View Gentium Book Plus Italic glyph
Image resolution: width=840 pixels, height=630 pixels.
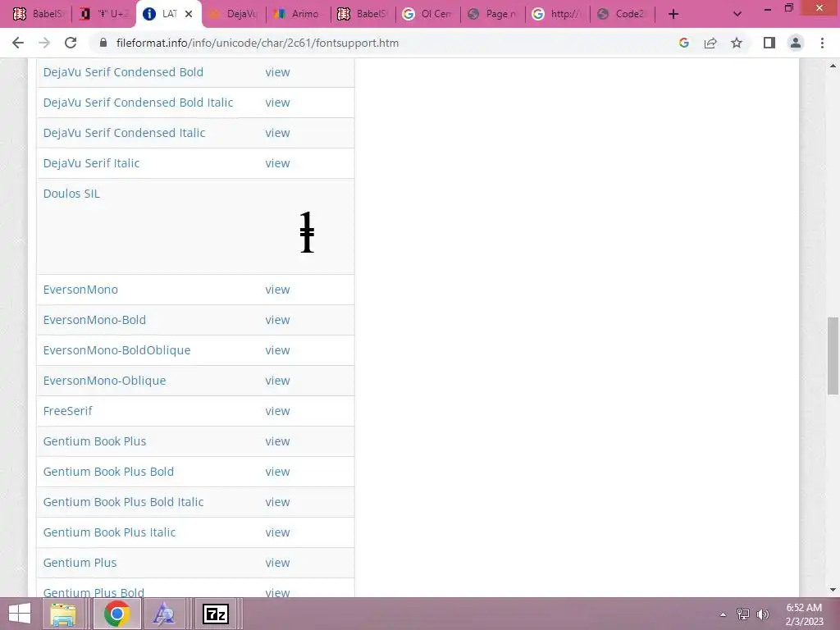pyautogui.click(x=277, y=532)
